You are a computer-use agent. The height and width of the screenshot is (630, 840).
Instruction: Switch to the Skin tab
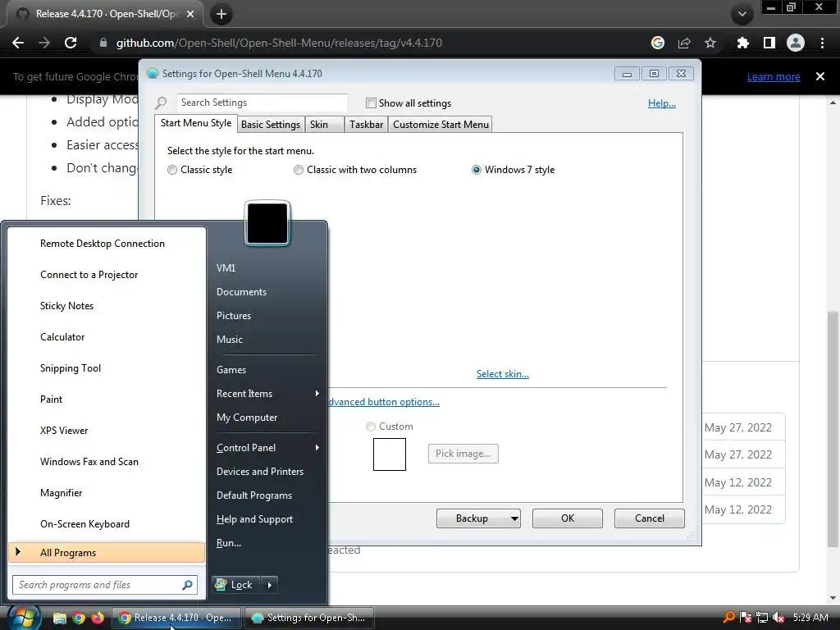(323, 125)
